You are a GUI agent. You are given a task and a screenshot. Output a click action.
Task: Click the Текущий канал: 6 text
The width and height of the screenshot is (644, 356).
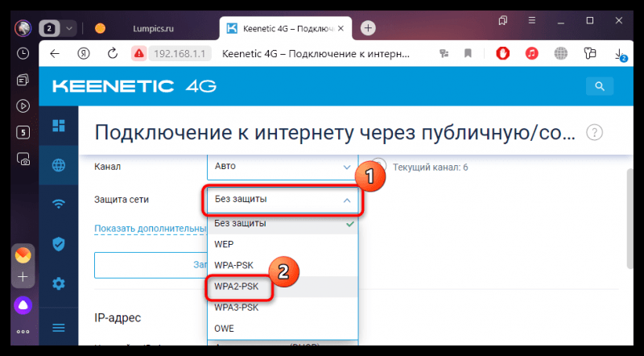pyautogui.click(x=430, y=168)
